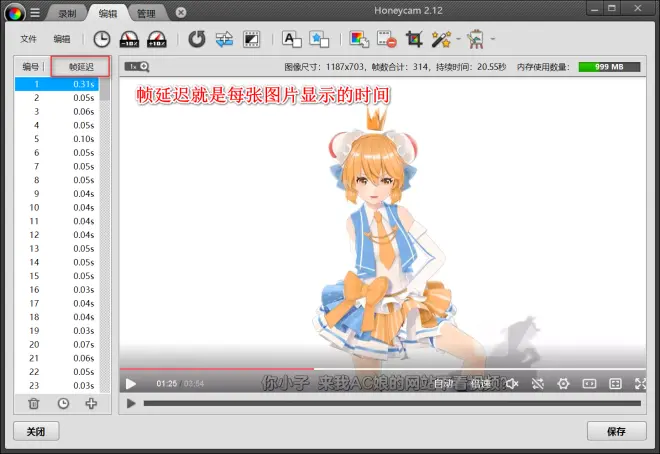Select frame 23 in the frame list
Viewport: 660px width, 454px height.
[57, 385]
